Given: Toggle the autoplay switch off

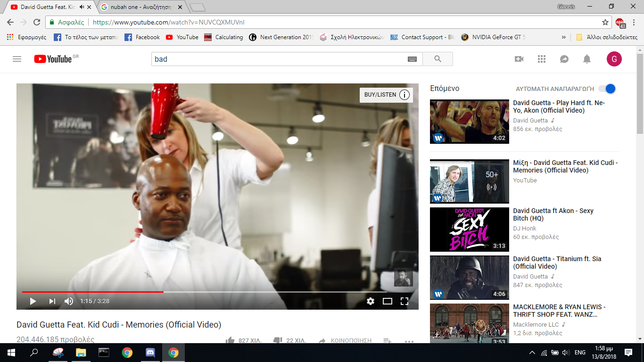Looking at the screenshot, I should pos(607,89).
